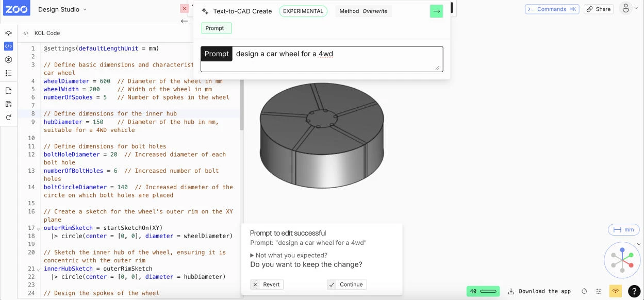Expand 'Not what you expected?' disclosure
644x300 pixels.
click(x=289, y=255)
